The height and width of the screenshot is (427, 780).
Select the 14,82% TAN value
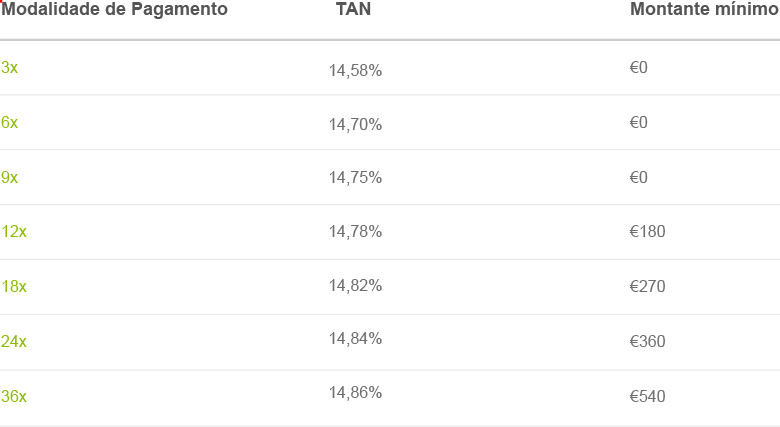(x=355, y=286)
